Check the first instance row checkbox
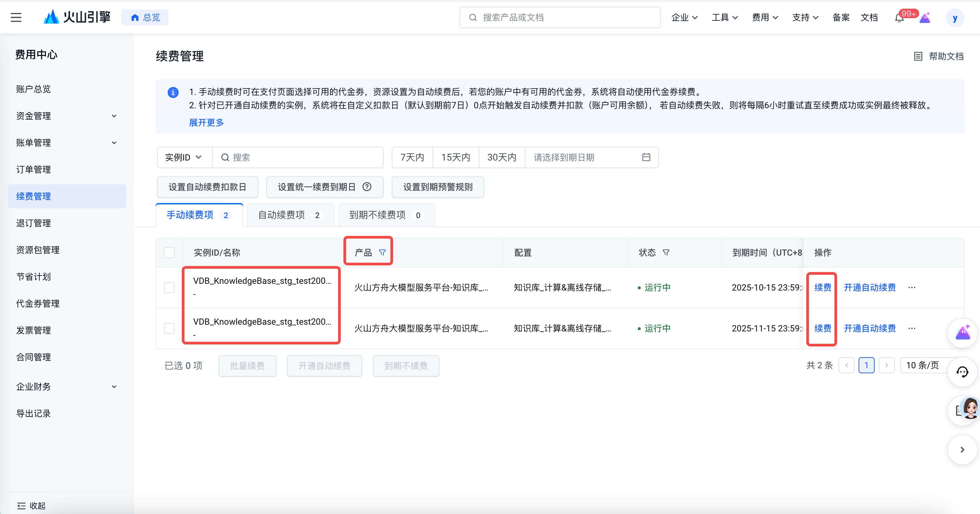Viewport: 980px width, 514px height. (x=169, y=287)
